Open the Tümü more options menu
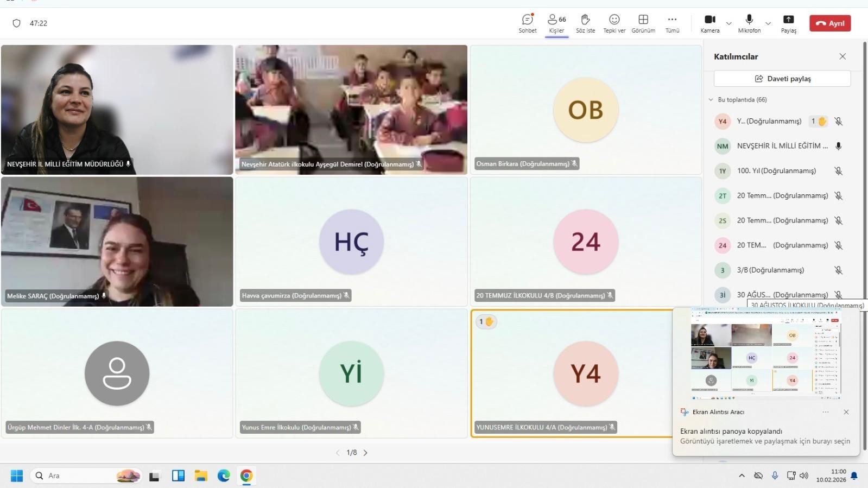This screenshot has width=868, height=488. click(672, 23)
